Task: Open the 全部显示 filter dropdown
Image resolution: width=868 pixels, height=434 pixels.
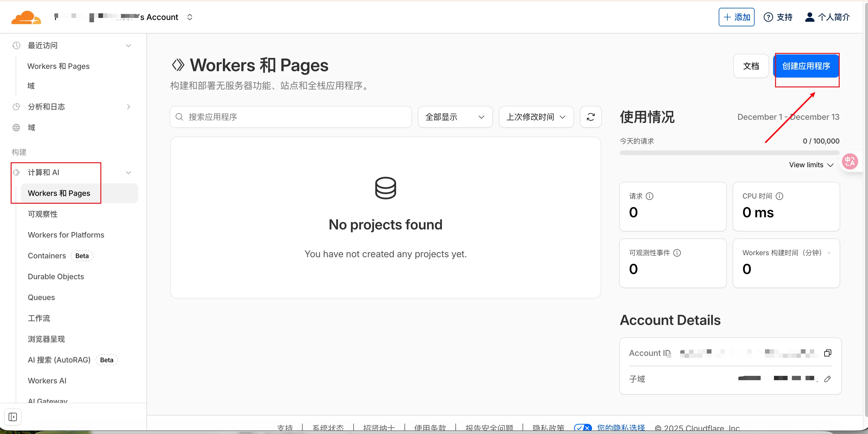Action: coord(455,117)
